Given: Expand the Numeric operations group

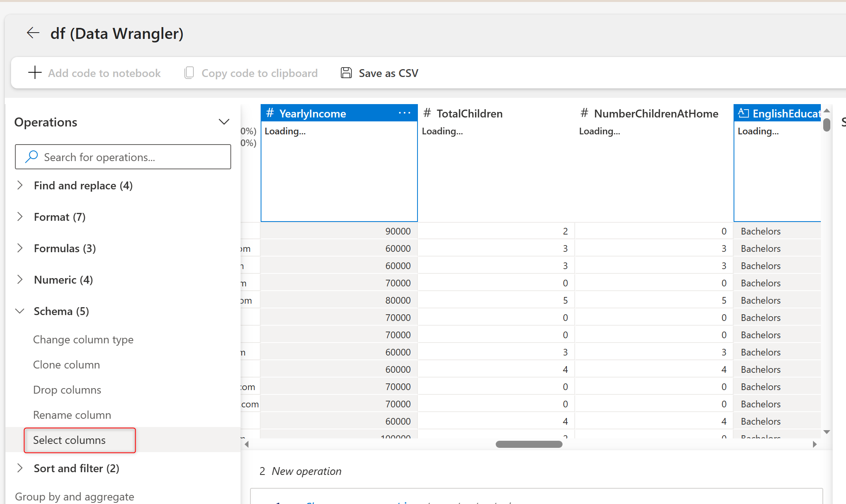Looking at the screenshot, I should coord(20,280).
